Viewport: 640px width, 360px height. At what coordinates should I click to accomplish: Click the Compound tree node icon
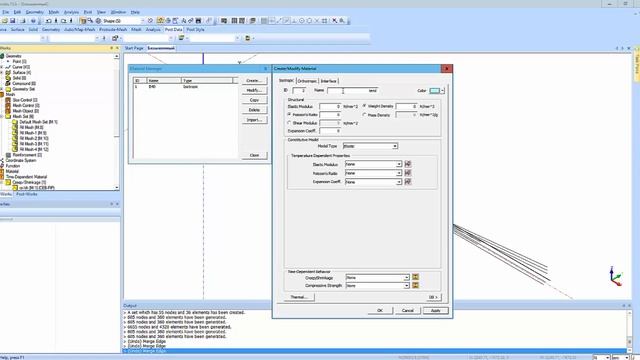click(x=8, y=83)
